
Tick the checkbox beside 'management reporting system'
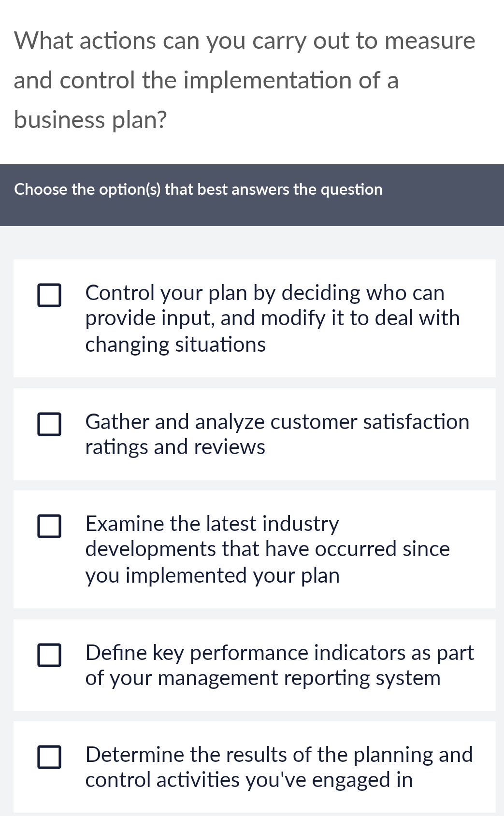coord(50,656)
